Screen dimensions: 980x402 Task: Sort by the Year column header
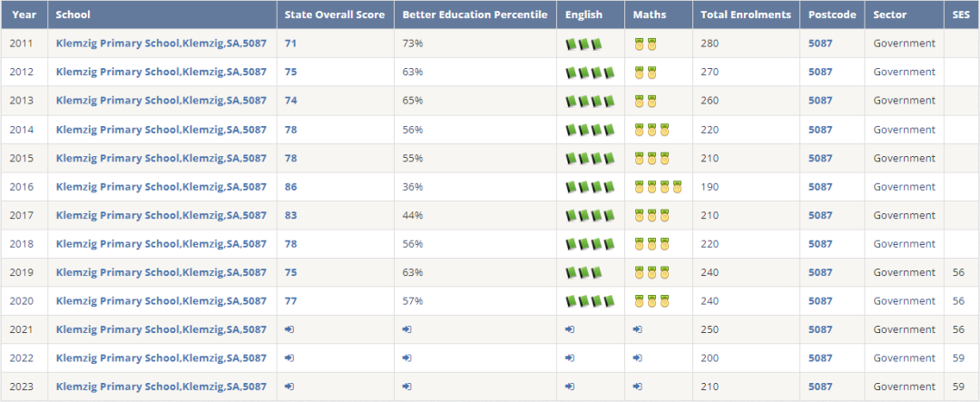(x=24, y=15)
